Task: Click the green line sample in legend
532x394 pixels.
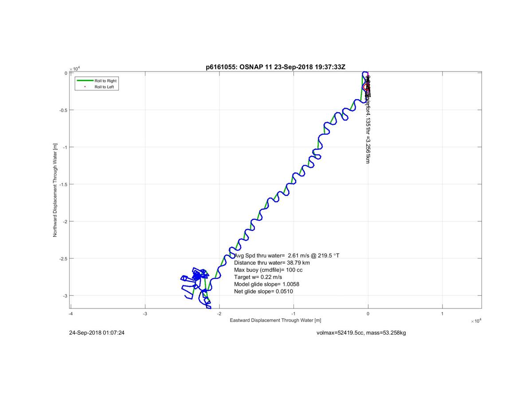Action: click(x=85, y=81)
